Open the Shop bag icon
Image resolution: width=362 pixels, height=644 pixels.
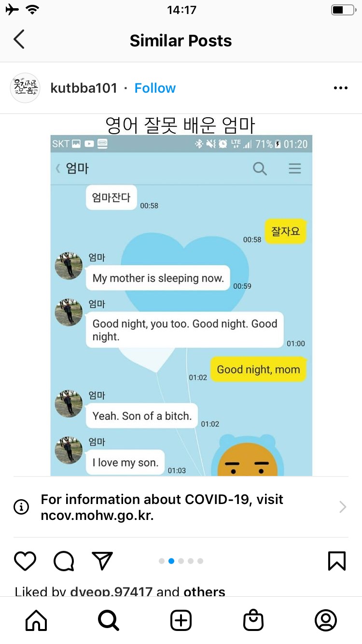[x=253, y=620]
